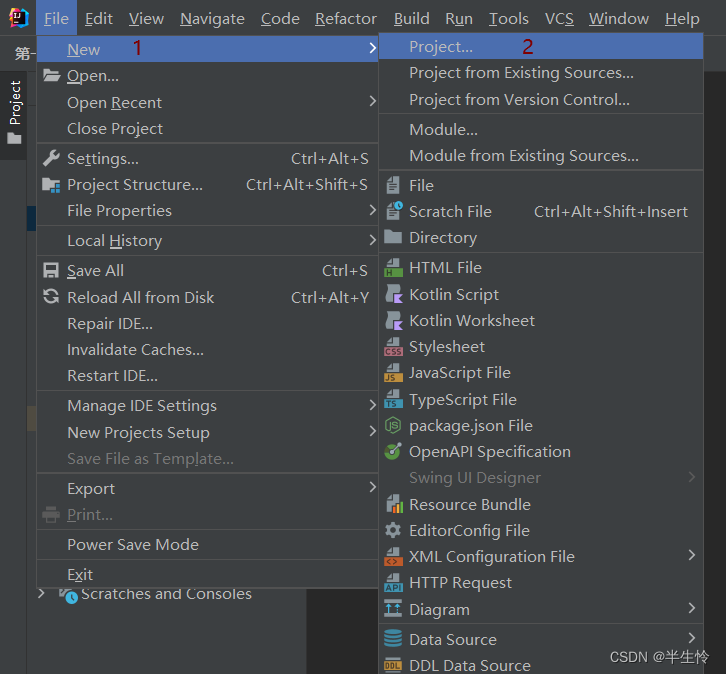Click the Directory folder icon
This screenshot has width=726, height=674.
point(393,237)
